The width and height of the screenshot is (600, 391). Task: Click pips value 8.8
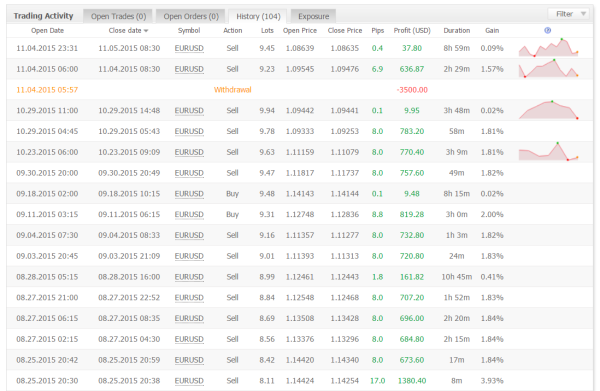click(x=378, y=215)
